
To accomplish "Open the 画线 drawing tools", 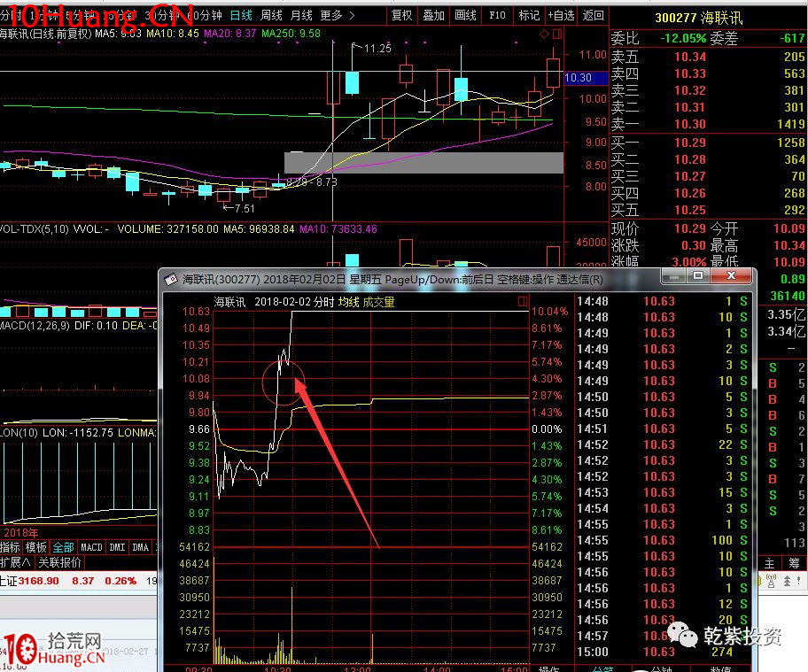I will click(465, 15).
